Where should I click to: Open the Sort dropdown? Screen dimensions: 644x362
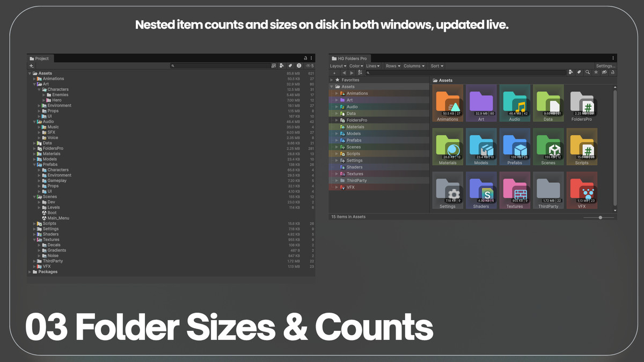pyautogui.click(x=437, y=66)
